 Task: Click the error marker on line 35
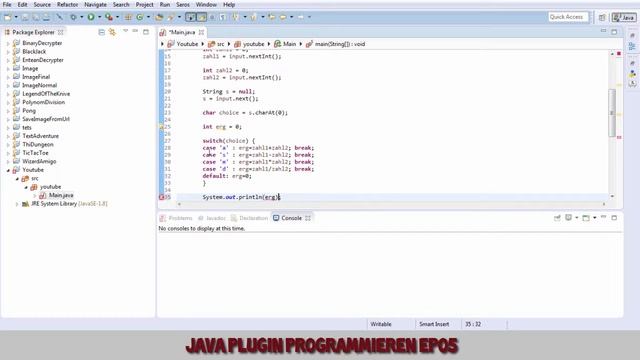[161, 197]
